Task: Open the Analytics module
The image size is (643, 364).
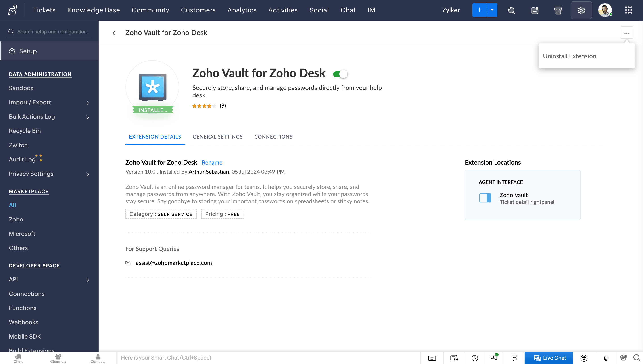Action: tap(242, 10)
